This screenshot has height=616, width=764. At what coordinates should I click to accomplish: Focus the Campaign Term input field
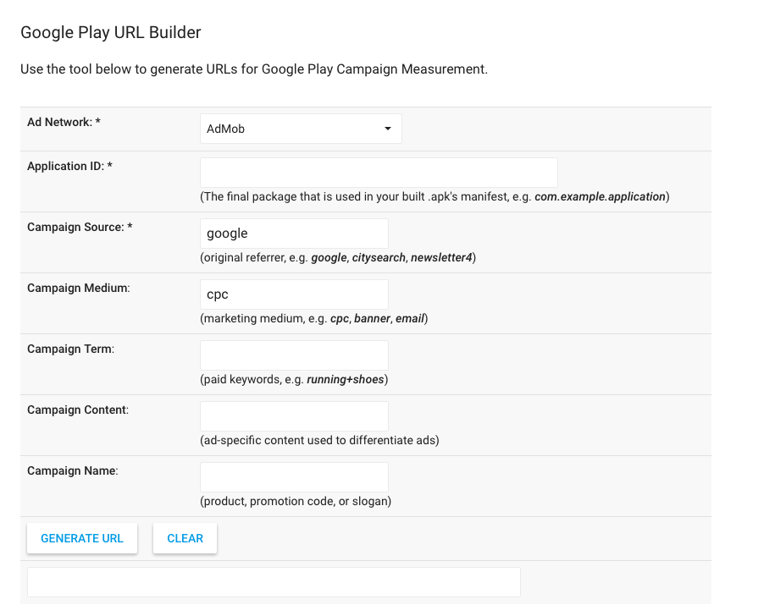(294, 355)
